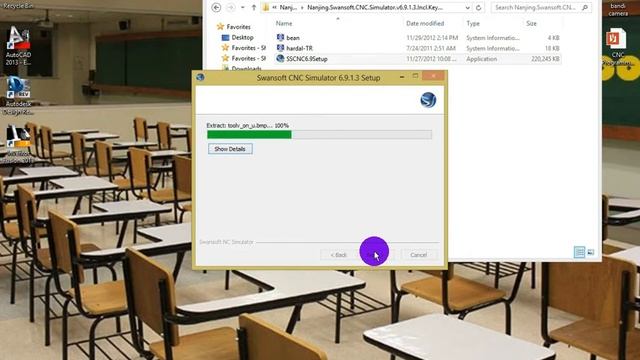Screen dimensions: 640x360
Task: Click the Back button in setup
Action: (338, 255)
